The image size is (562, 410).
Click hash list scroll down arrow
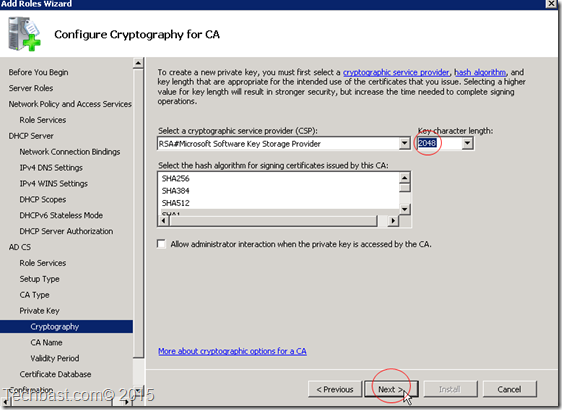click(x=405, y=209)
